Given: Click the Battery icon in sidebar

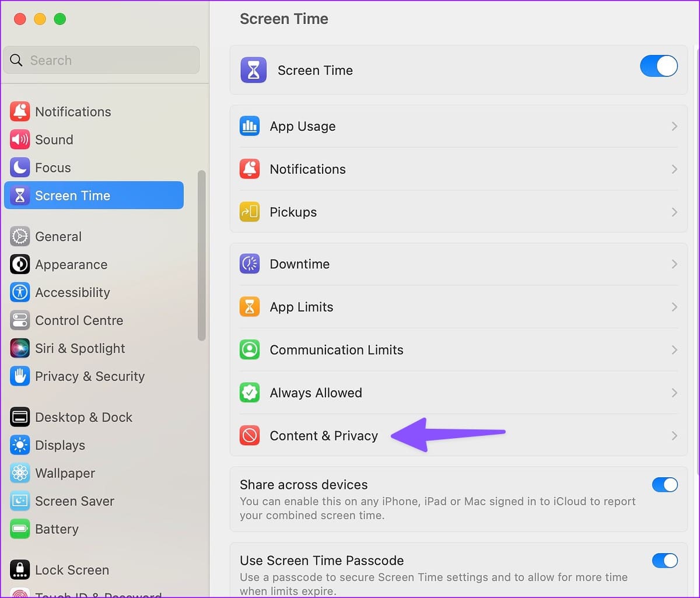Looking at the screenshot, I should [20, 529].
